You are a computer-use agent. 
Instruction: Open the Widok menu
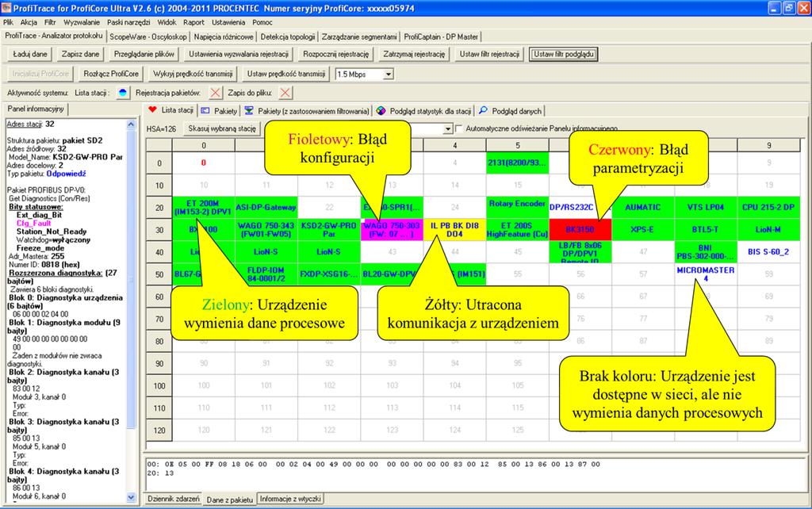[167, 22]
